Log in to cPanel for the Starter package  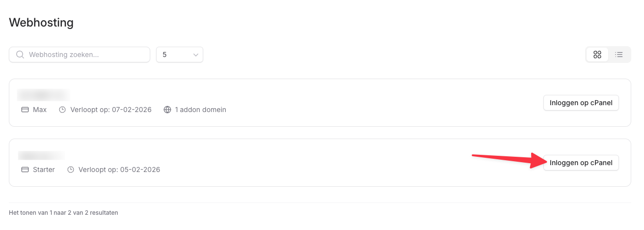(x=581, y=163)
